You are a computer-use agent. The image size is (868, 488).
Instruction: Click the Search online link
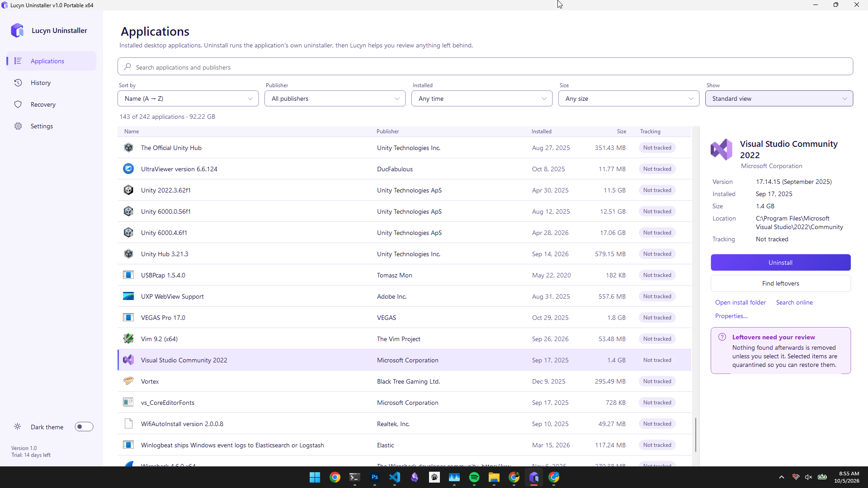click(794, 302)
